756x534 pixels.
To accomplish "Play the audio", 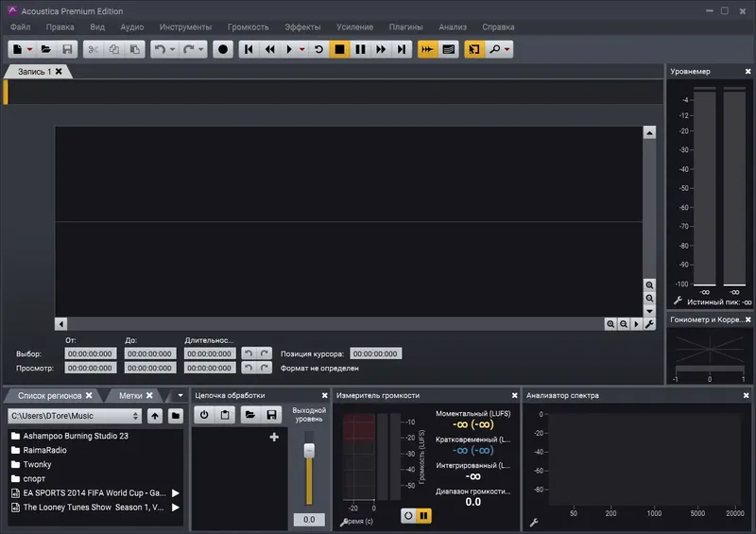I will tap(289, 49).
